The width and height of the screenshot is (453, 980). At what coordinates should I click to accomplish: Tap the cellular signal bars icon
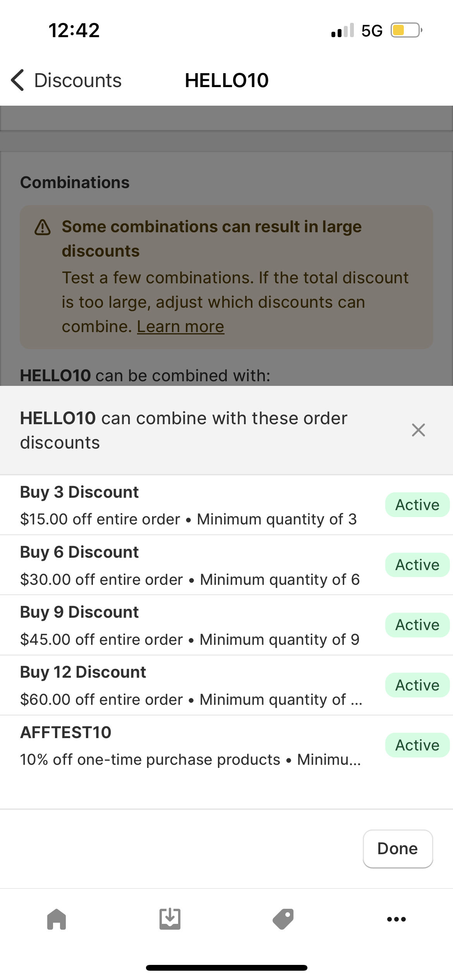(343, 30)
